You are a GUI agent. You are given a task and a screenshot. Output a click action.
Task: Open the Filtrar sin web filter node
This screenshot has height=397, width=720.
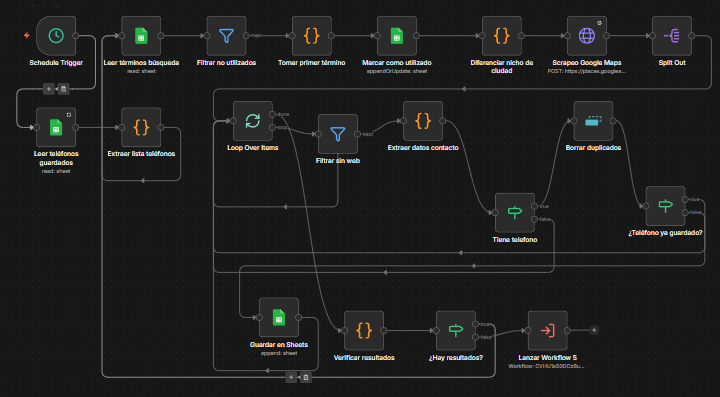click(x=338, y=134)
